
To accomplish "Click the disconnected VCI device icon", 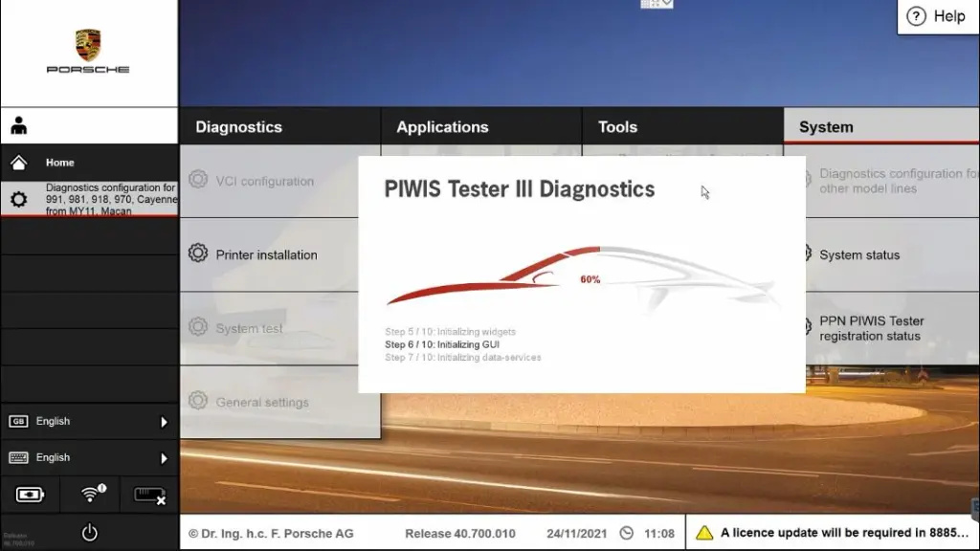I will point(149,495).
